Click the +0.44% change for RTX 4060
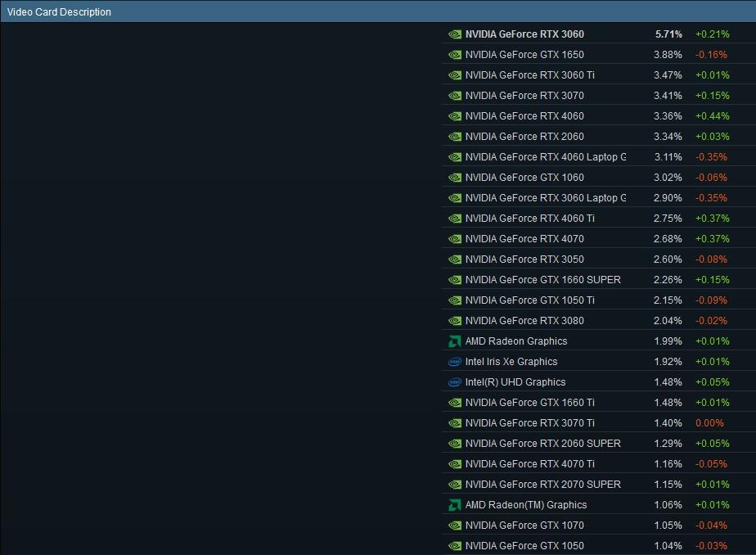 tap(712, 116)
